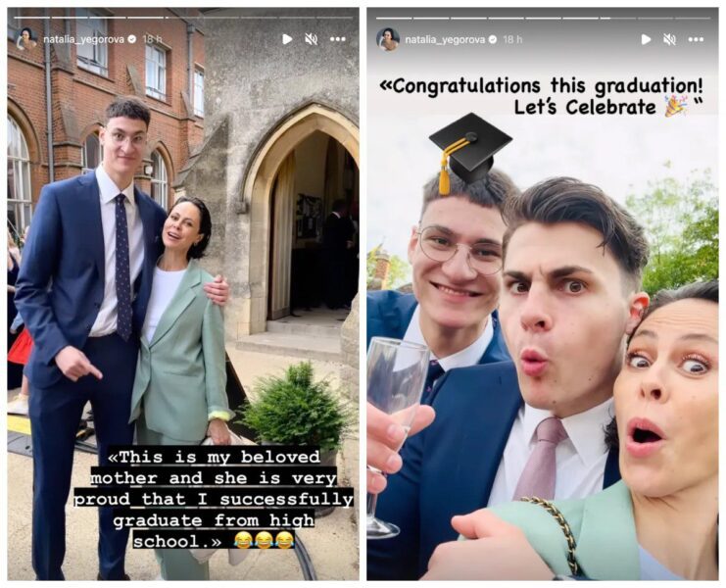Click the segmented progress bar atop the right story

(543, 17)
